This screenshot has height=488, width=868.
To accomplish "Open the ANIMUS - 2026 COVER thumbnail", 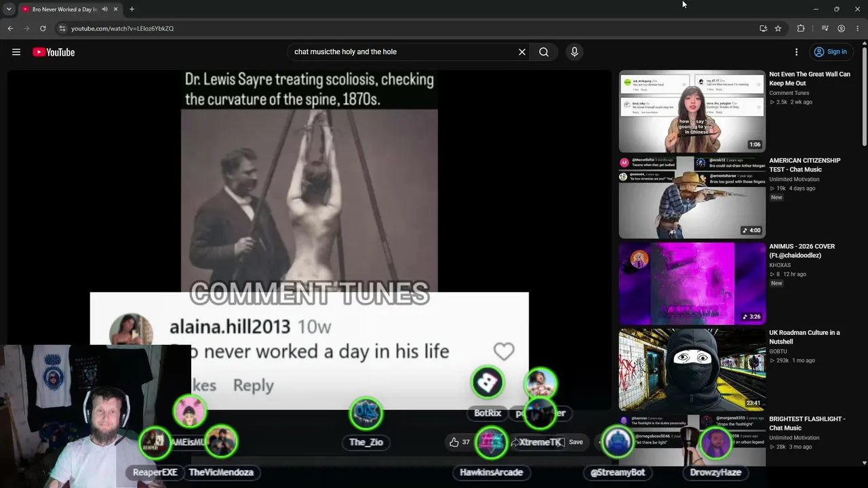I will point(692,283).
